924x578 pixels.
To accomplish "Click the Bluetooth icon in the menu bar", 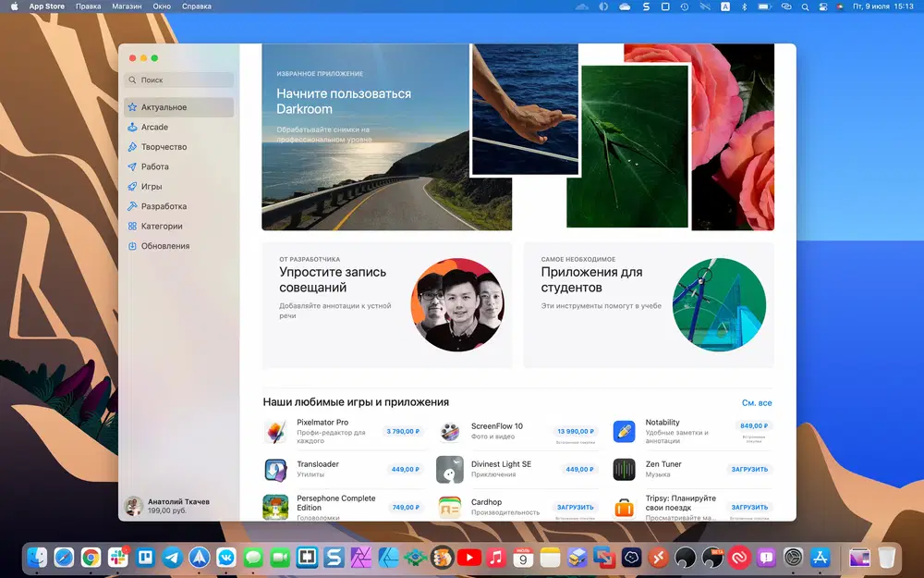I will (x=744, y=6).
